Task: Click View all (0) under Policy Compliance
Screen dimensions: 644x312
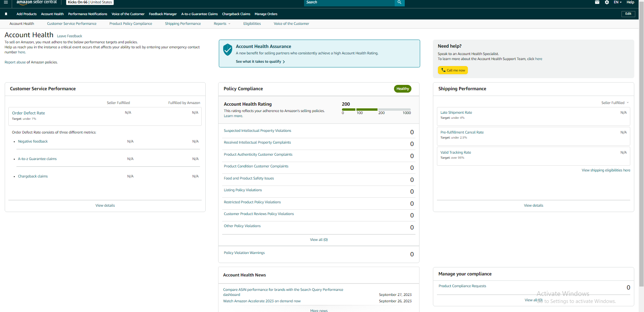Action: pyautogui.click(x=319, y=240)
